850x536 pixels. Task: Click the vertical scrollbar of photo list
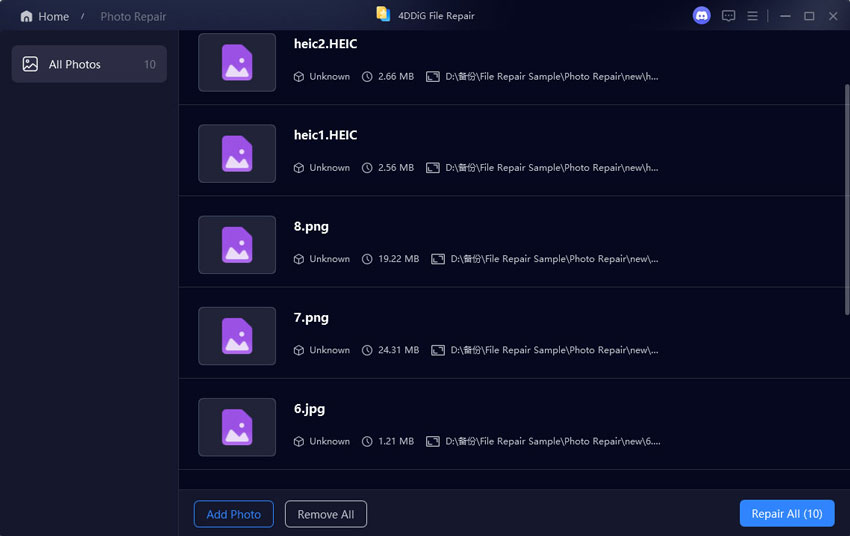click(847, 199)
